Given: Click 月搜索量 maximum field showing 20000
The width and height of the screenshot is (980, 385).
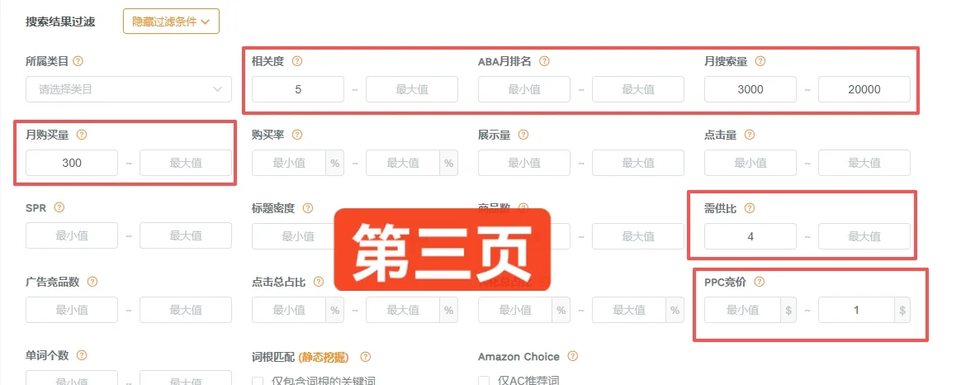Looking at the screenshot, I should click(x=864, y=89).
